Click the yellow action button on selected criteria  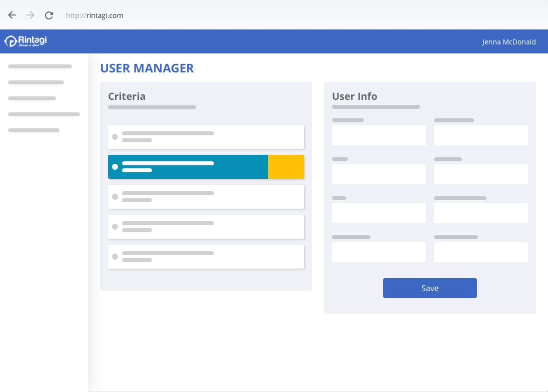tap(285, 166)
